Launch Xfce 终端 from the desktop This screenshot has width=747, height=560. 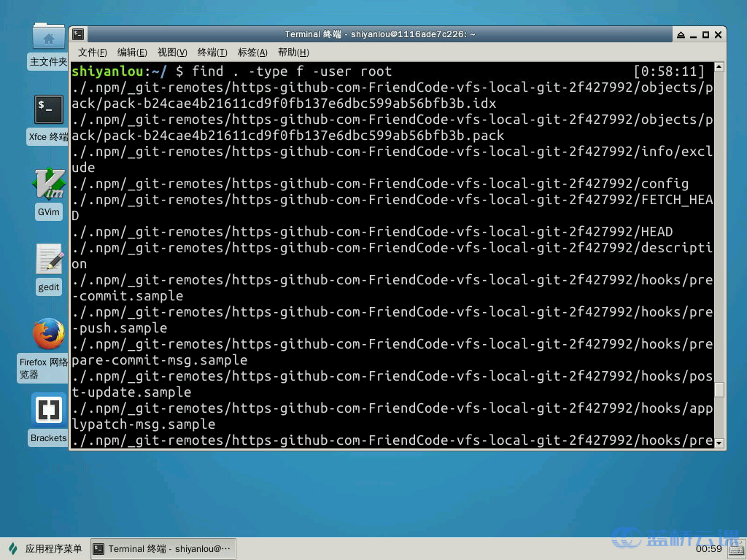48,109
